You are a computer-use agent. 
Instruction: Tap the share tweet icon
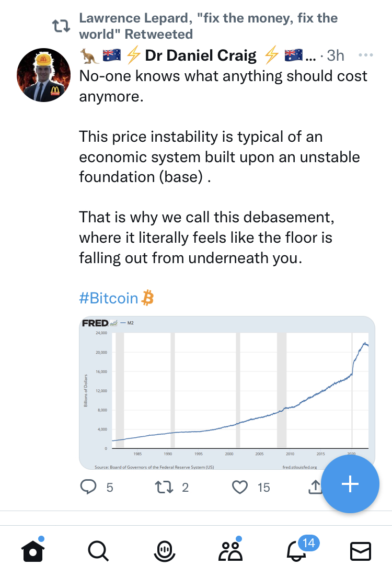point(315,487)
